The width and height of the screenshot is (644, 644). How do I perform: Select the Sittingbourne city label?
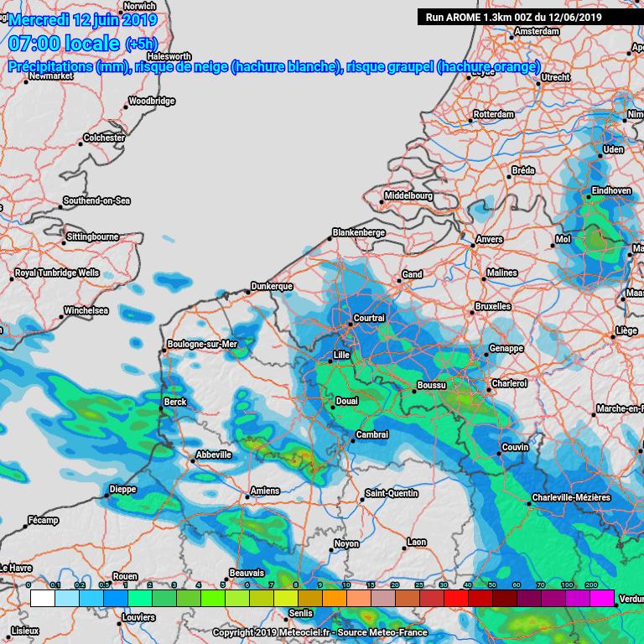pos(92,236)
